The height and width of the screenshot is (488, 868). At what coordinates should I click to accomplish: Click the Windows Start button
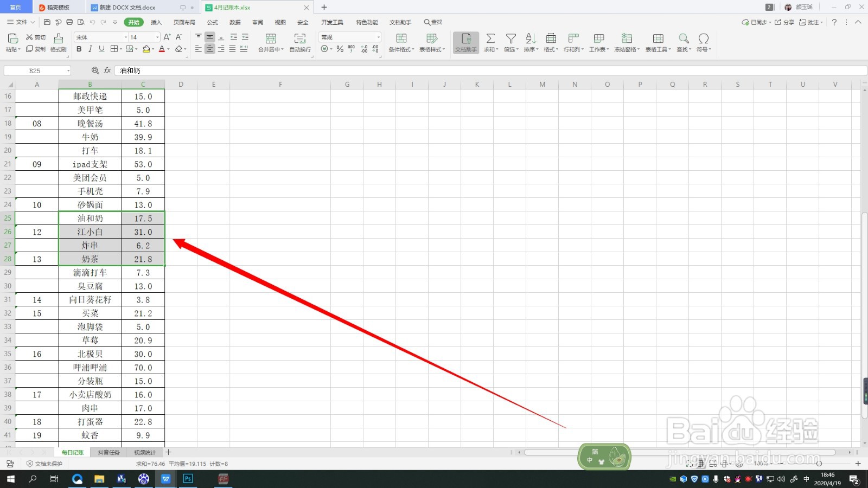(11, 479)
